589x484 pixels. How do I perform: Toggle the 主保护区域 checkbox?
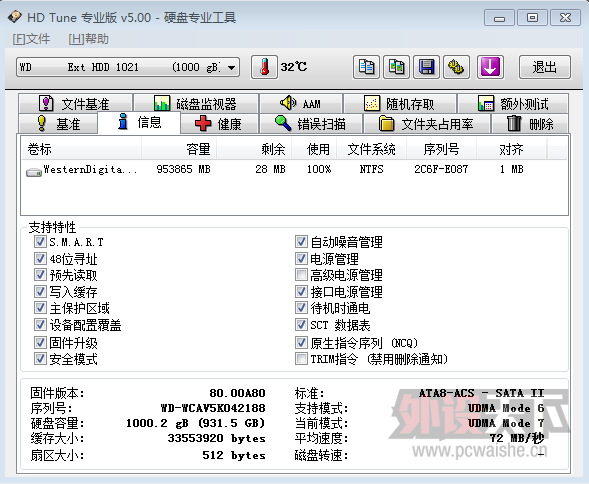(x=40, y=308)
